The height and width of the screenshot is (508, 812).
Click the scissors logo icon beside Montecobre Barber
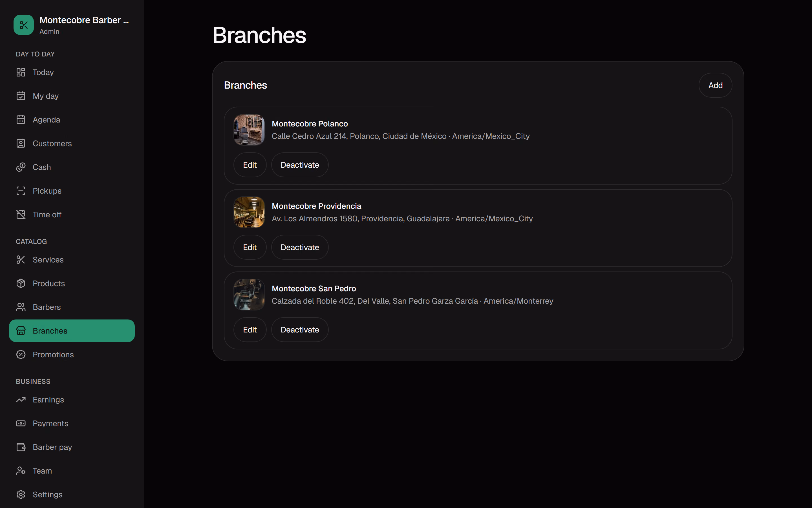click(x=23, y=25)
